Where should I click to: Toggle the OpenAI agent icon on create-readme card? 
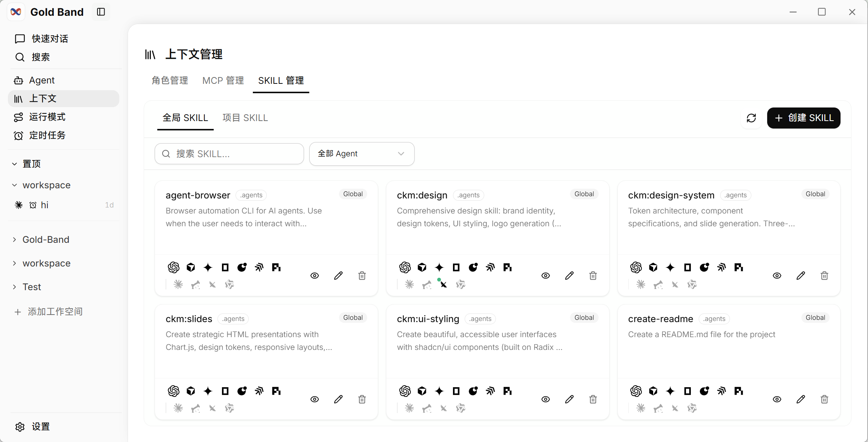636,391
